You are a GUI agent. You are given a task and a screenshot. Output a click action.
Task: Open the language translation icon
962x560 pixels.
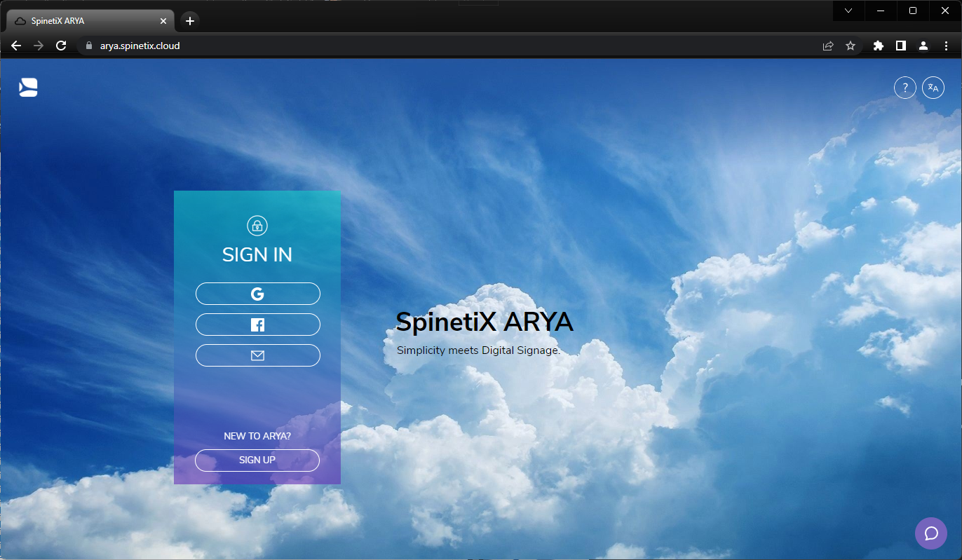[933, 88]
